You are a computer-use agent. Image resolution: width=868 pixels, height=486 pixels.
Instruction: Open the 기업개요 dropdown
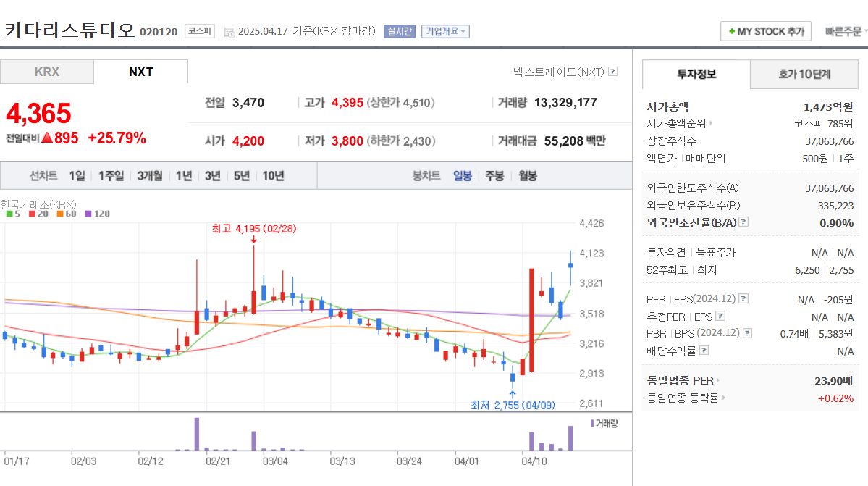tap(444, 32)
